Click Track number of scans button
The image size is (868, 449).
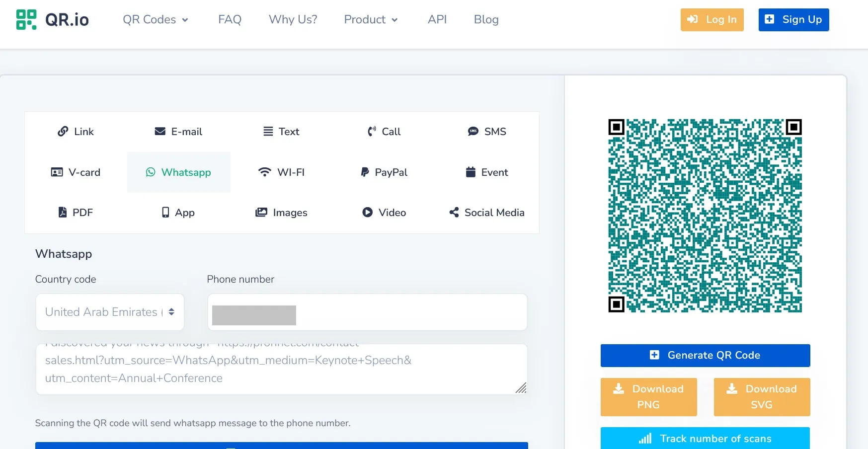705,438
